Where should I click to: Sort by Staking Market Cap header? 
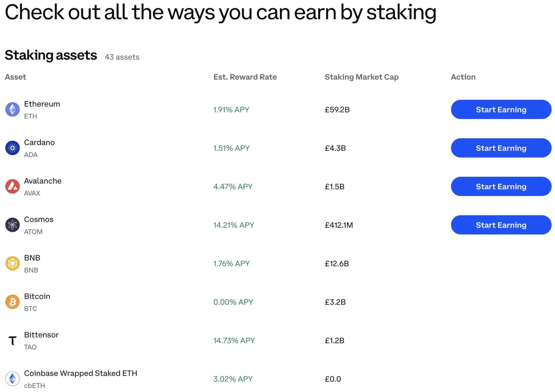(x=362, y=77)
